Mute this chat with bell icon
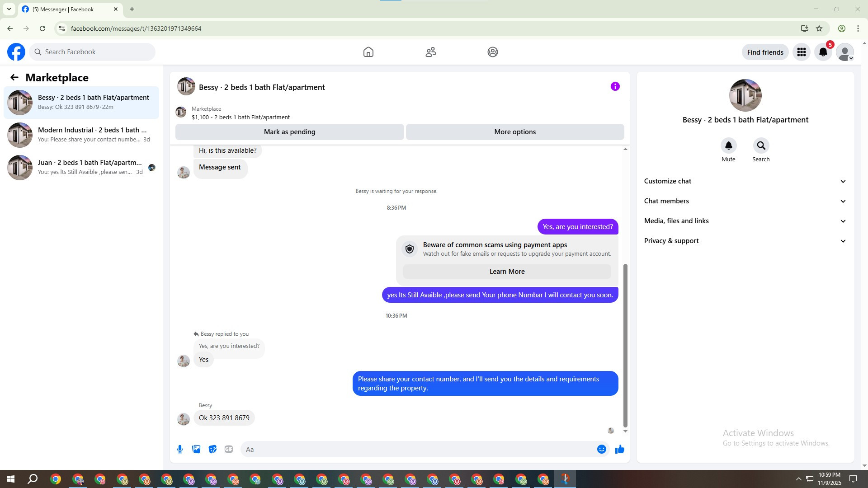Image resolution: width=868 pixels, height=488 pixels. point(729,145)
